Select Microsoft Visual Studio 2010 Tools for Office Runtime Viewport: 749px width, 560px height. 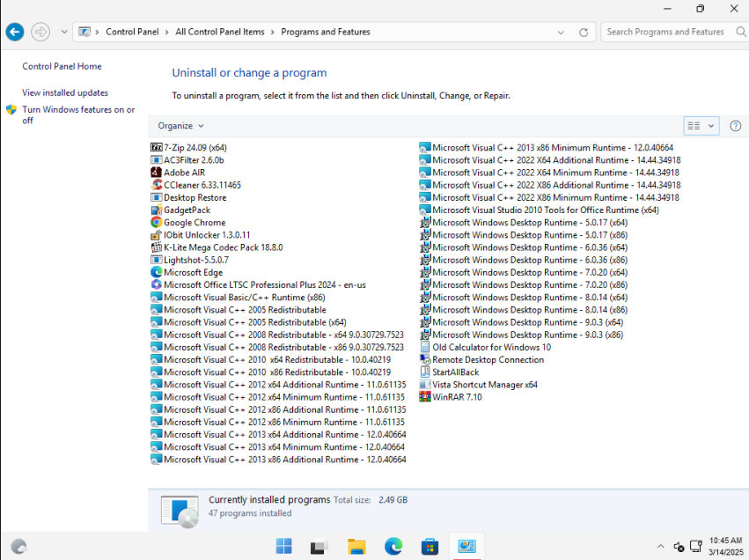point(540,210)
